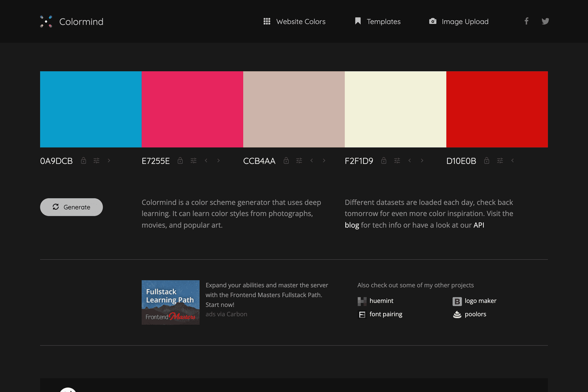Viewport: 588px width, 392px height.
Task: Click the Frontend Masters ad text
Action: [x=267, y=295]
